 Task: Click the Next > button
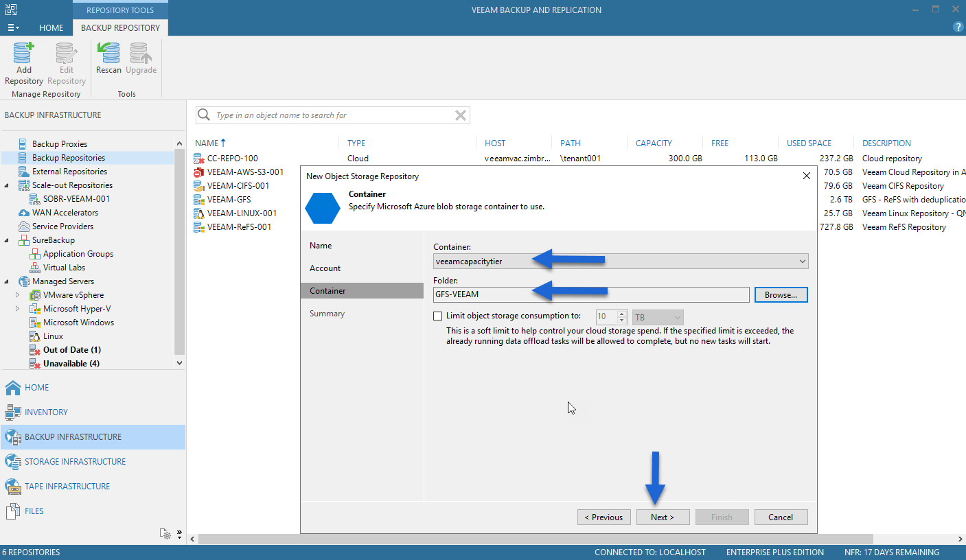pyautogui.click(x=663, y=517)
